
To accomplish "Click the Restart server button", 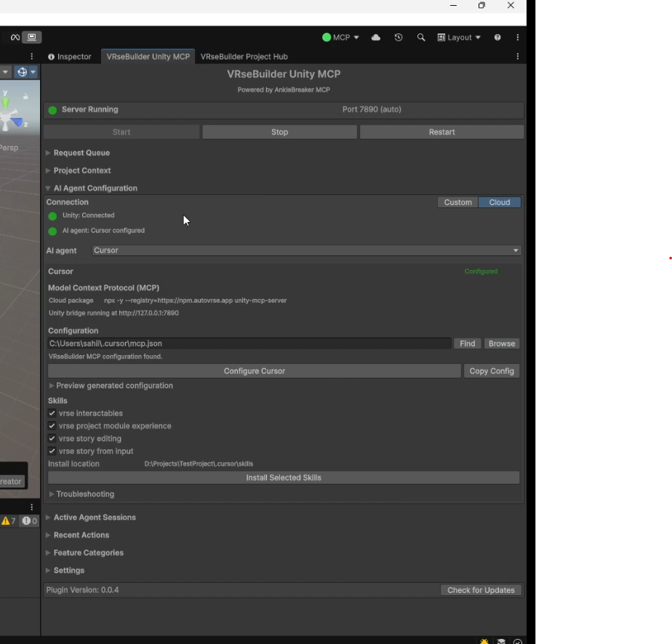I will click(442, 132).
